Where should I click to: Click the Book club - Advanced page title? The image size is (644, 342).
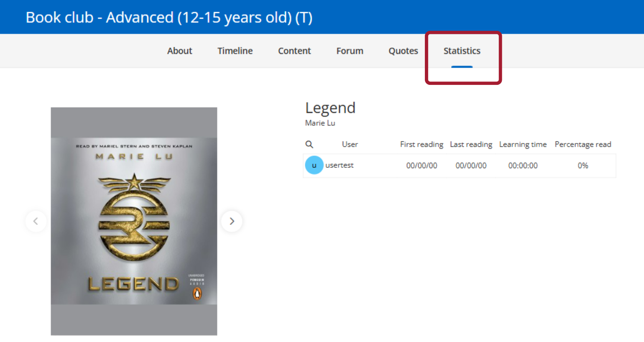(x=169, y=18)
